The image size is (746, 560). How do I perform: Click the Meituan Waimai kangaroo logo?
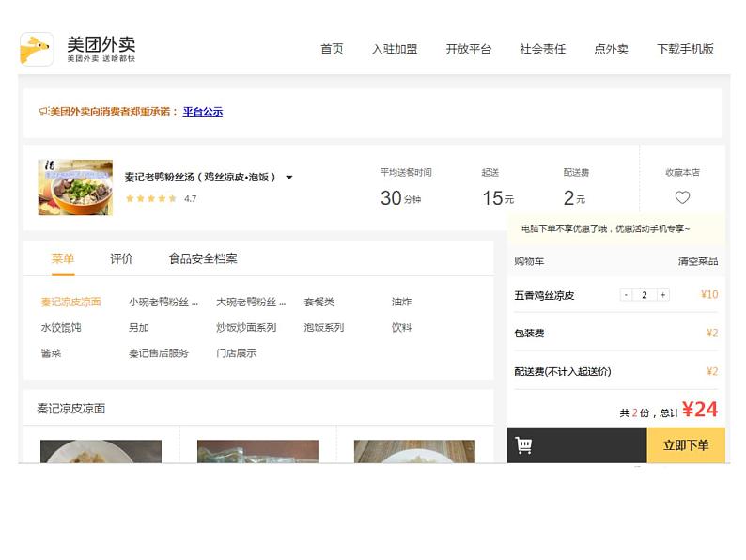(x=37, y=49)
